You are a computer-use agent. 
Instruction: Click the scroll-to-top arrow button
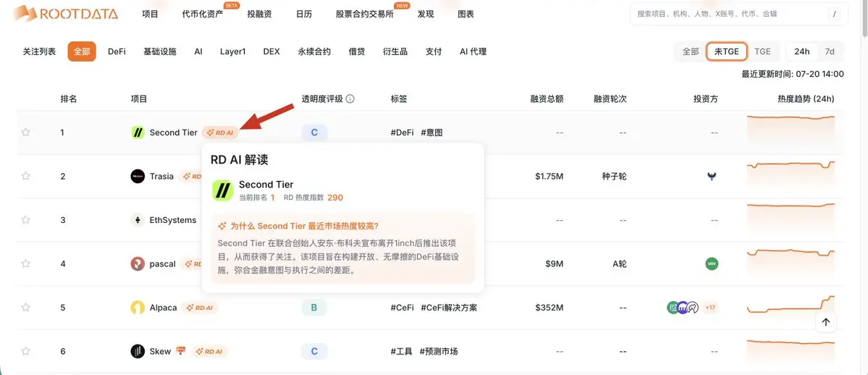pyautogui.click(x=826, y=322)
